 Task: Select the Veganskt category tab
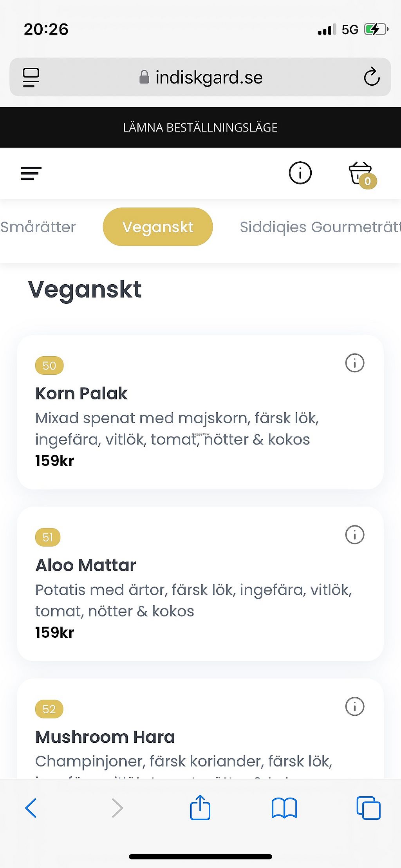[158, 227]
